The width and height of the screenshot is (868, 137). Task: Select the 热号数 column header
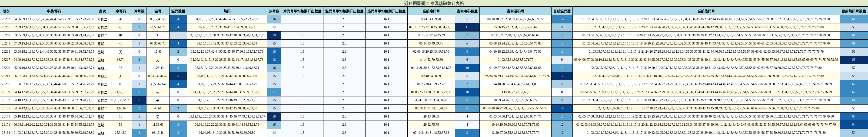tap(274, 11)
